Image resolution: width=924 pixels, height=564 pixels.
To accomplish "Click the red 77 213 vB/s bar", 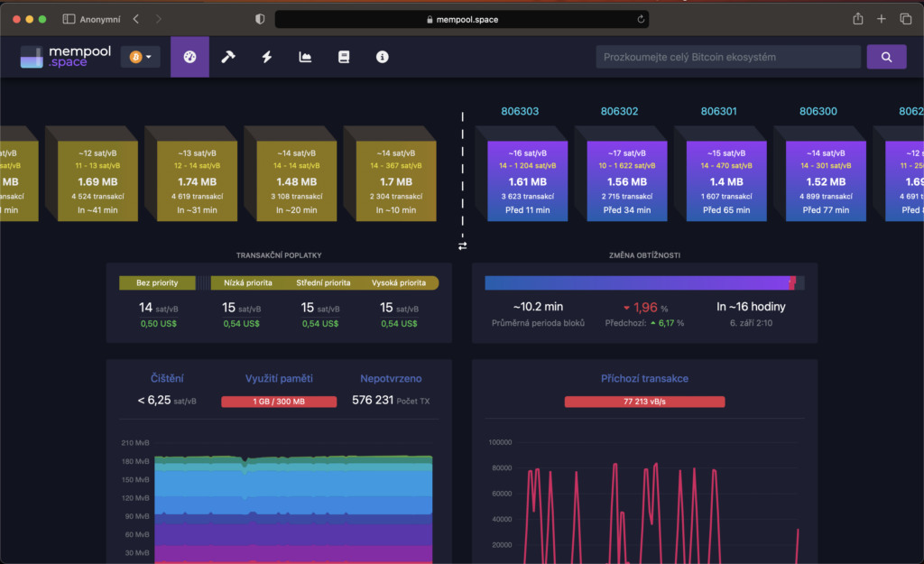I will point(644,402).
